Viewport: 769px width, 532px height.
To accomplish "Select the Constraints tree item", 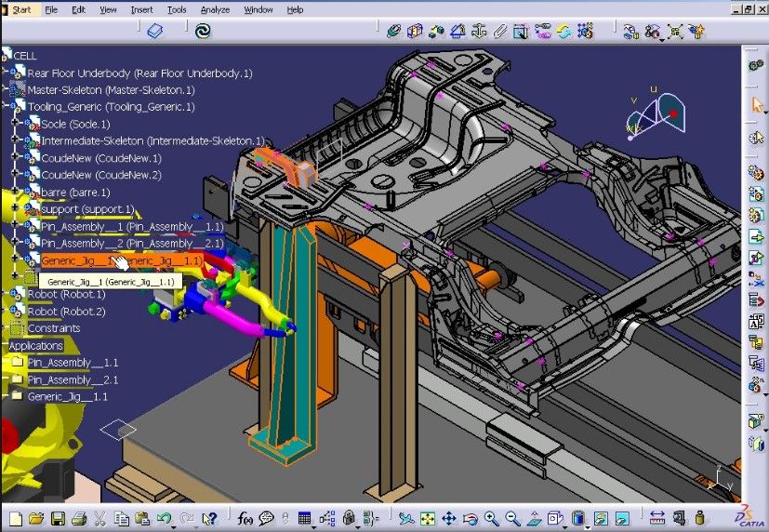I will point(53,328).
